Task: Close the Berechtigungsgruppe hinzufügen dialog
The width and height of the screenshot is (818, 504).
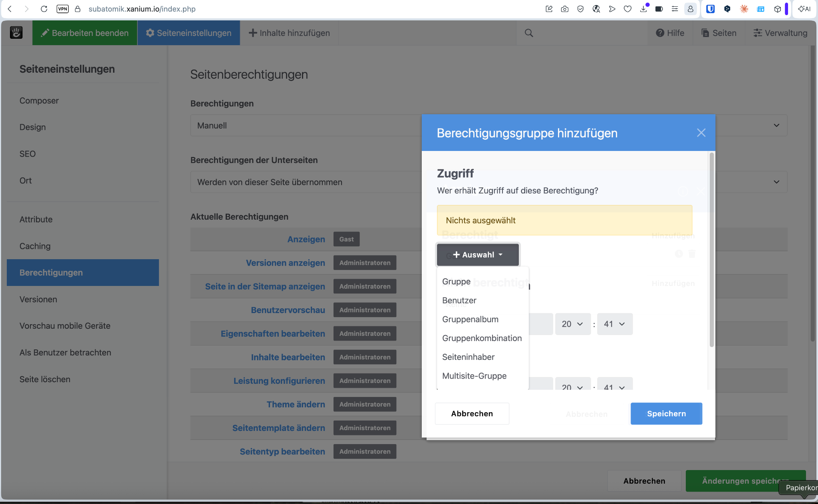Action: pos(701,133)
